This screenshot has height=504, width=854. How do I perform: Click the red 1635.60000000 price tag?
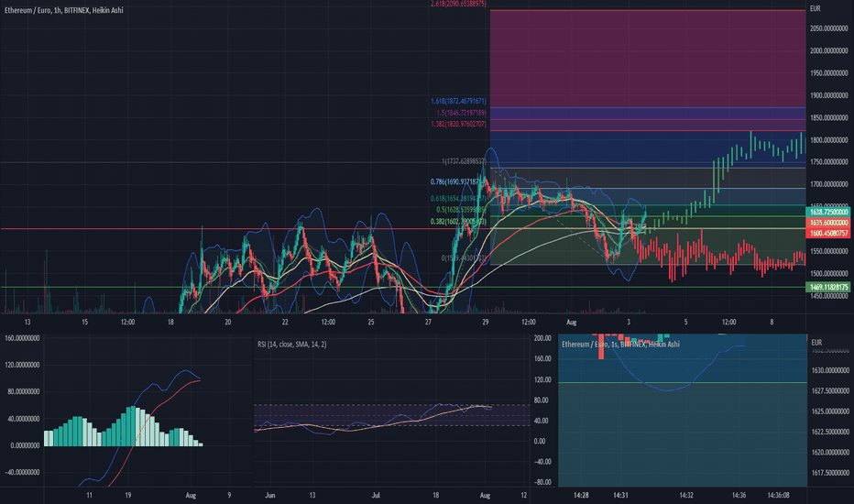point(827,223)
